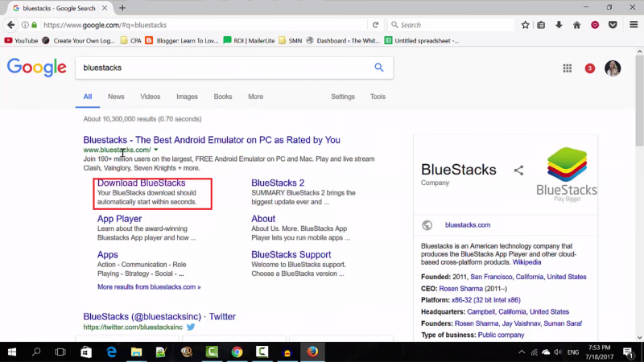Open the Settings menu under the search bar

(343, 97)
